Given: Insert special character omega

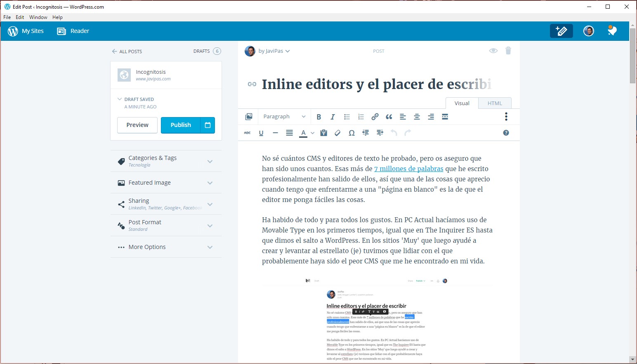Looking at the screenshot, I should [352, 133].
